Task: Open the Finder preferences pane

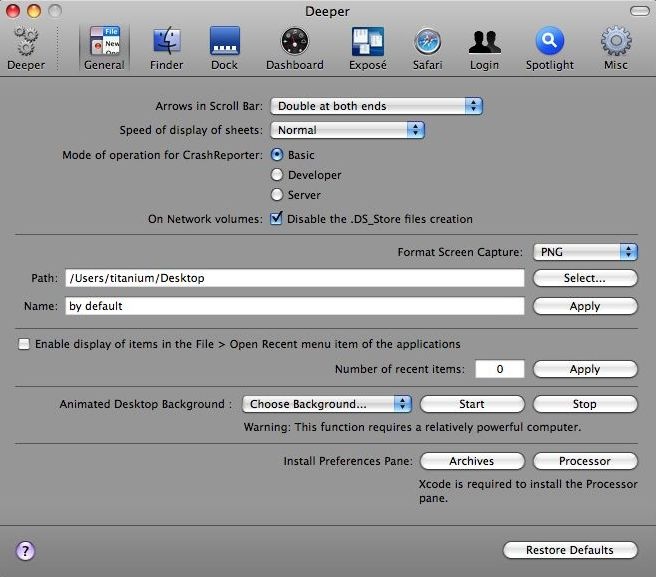Action: (x=166, y=47)
